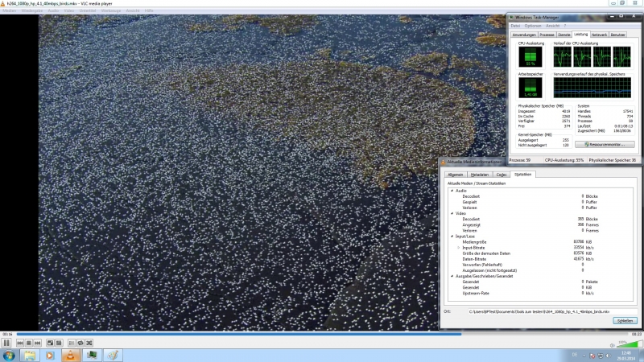Open the Ressourcenmonitor button
Image resolution: width=644 pixels, height=362 pixels.
tap(605, 145)
